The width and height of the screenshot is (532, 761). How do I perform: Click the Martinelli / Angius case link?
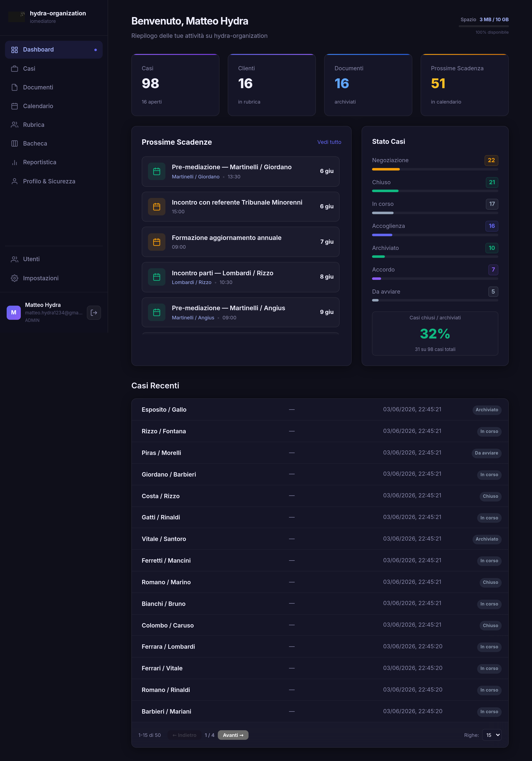(193, 317)
